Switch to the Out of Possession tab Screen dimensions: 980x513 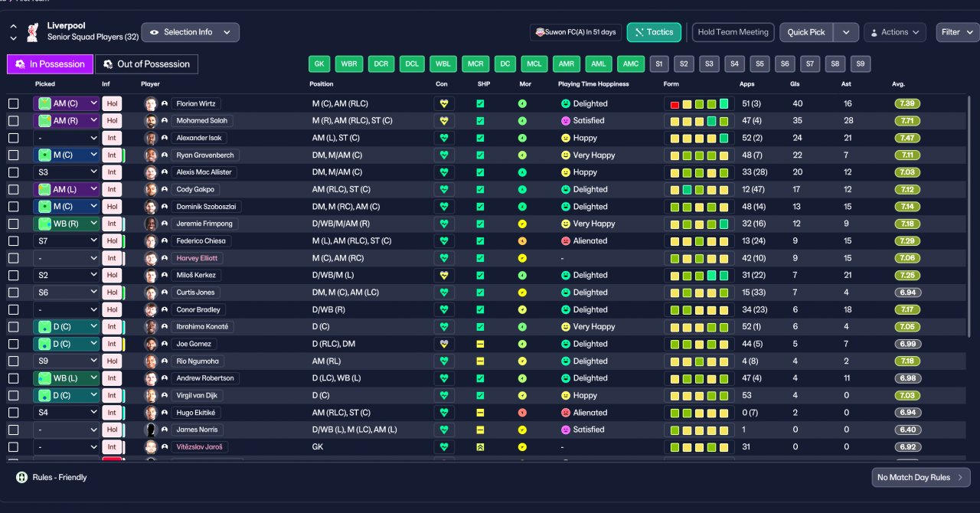(x=147, y=64)
